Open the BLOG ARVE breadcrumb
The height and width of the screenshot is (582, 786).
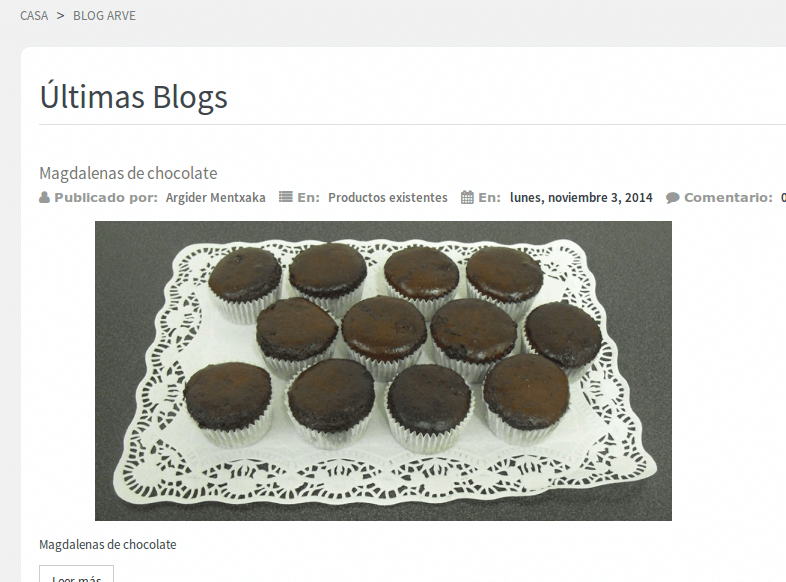[104, 16]
